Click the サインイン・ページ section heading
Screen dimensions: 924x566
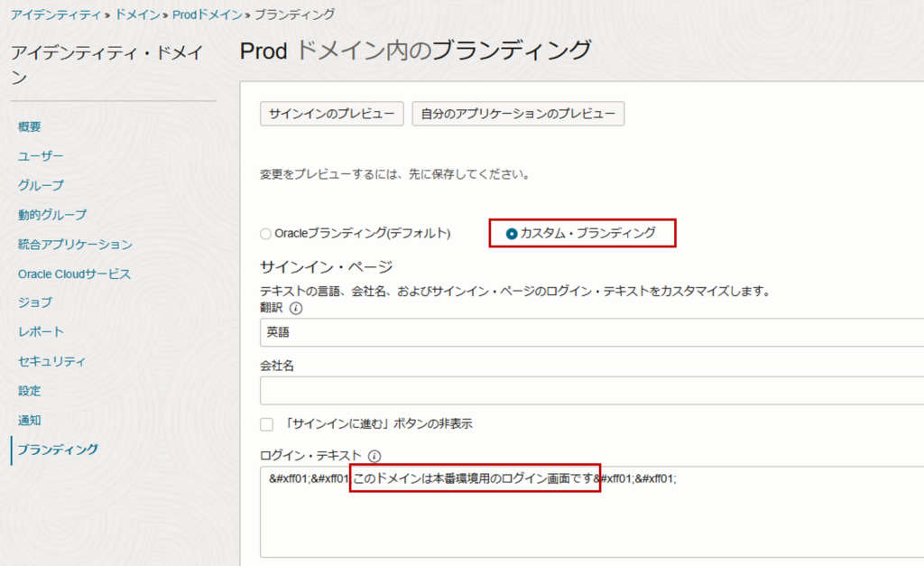[x=327, y=267]
